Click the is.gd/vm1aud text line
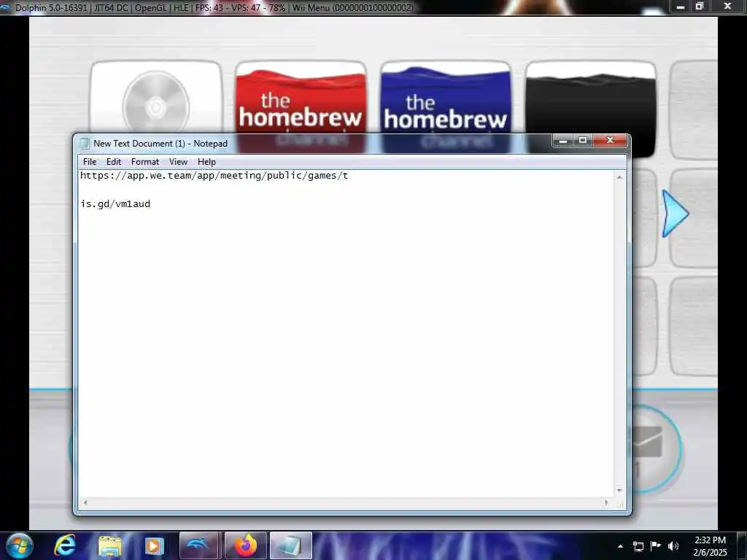This screenshot has height=560, width=747. [115, 204]
